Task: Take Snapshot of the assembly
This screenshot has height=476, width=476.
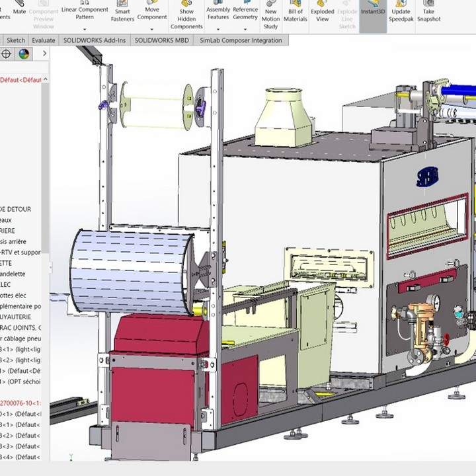Action: point(429,12)
